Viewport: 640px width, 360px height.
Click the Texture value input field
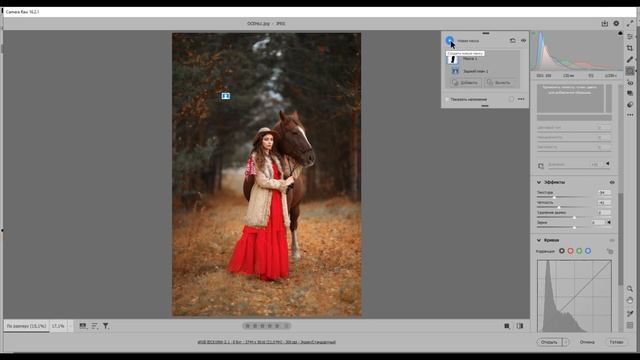604,193
